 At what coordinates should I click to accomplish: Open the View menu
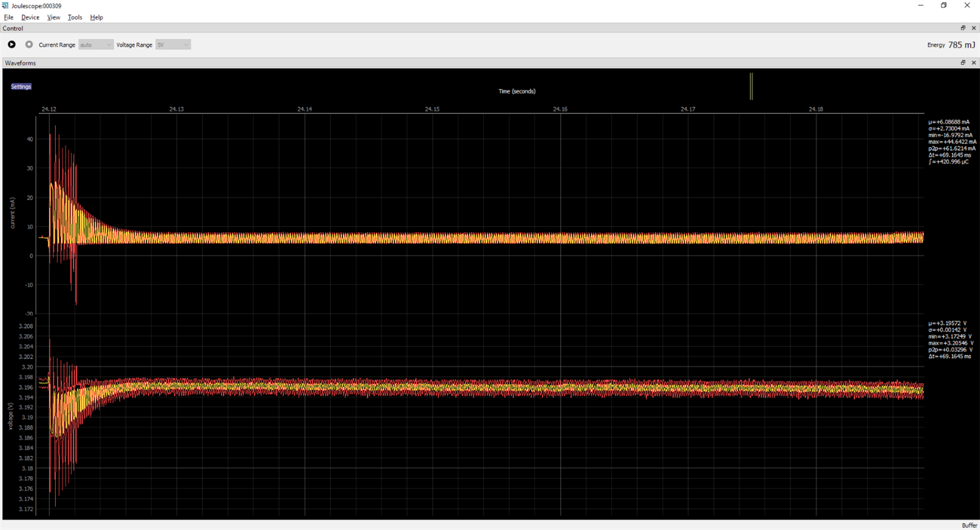[x=53, y=17]
